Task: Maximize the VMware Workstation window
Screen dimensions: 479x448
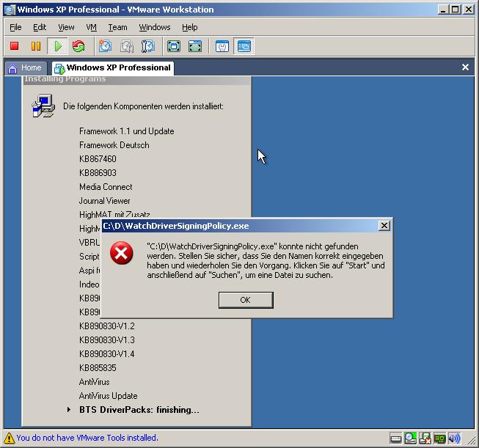Action: click(x=456, y=10)
